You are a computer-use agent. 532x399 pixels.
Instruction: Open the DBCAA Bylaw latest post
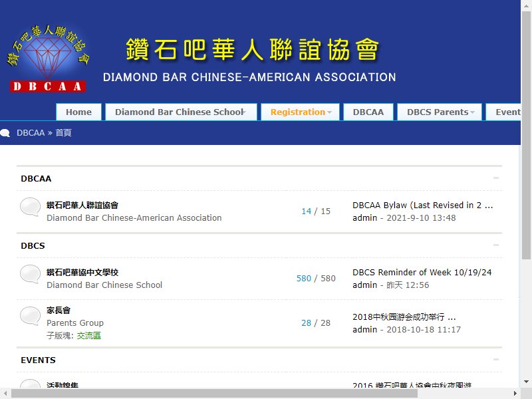tap(422, 205)
